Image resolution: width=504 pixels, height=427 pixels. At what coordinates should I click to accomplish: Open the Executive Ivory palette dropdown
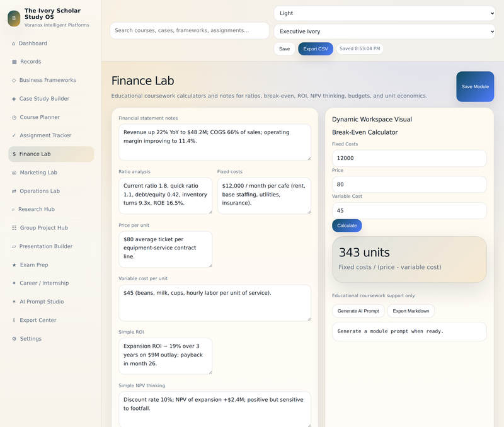[384, 31]
